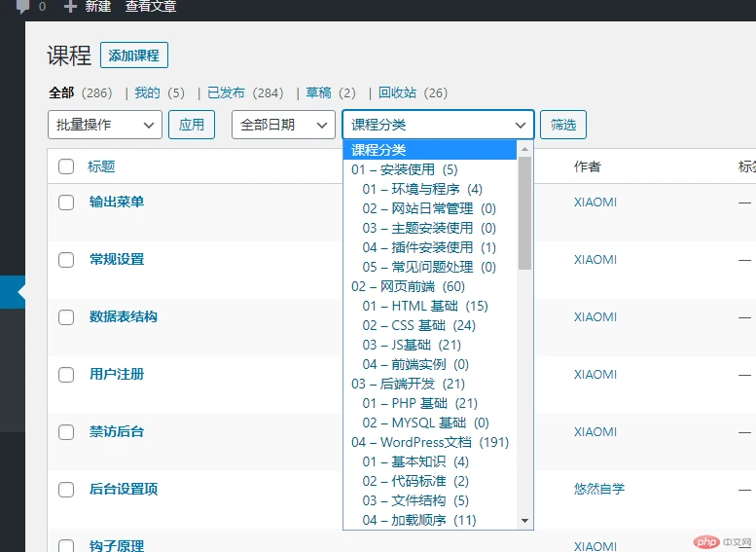
Task: Open the 全部日期 dropdown
Action: (x=283, y=125)
